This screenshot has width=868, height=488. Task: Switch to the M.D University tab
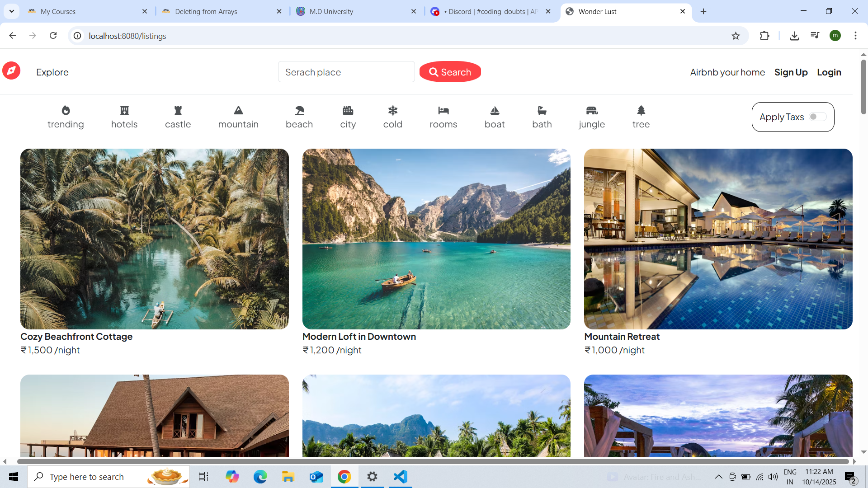356,12
